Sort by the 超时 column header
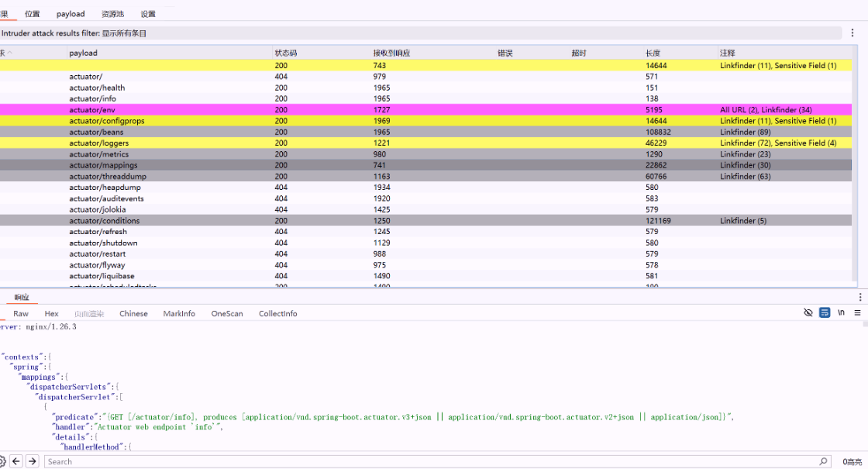Viewport: 868px width, 469px height. click(606, 53)
